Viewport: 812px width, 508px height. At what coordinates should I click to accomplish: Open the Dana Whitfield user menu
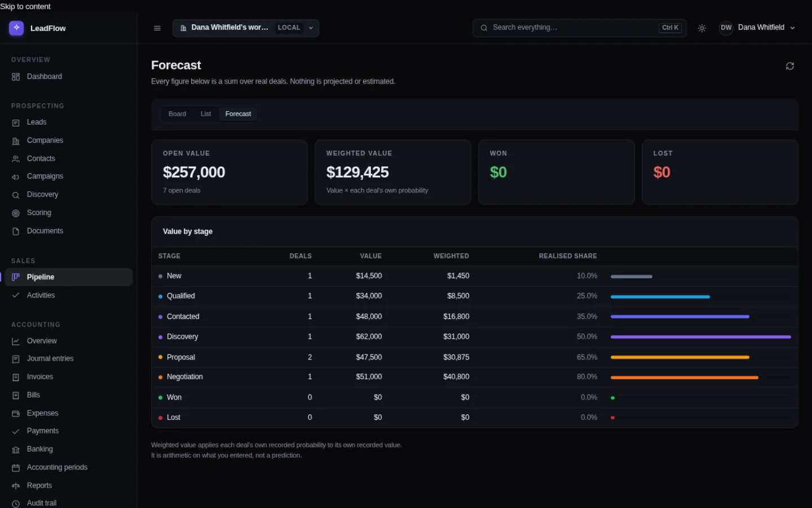758,28
